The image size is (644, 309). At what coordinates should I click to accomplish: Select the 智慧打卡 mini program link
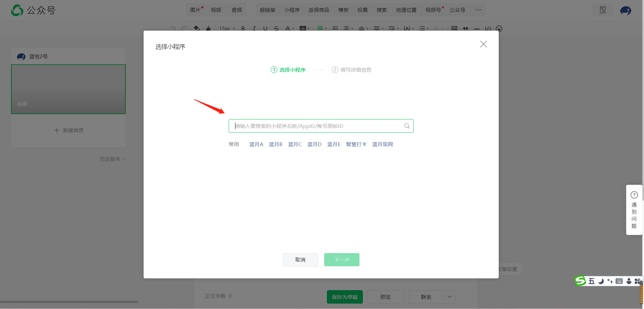(x=356, y=144)
